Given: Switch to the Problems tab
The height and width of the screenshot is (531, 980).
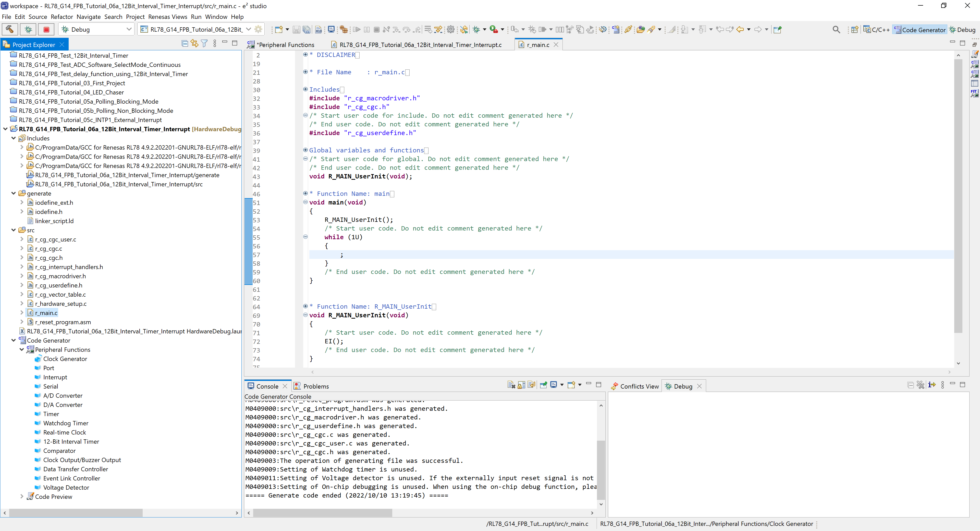Looking at the screenshot, I should [311, 386].
